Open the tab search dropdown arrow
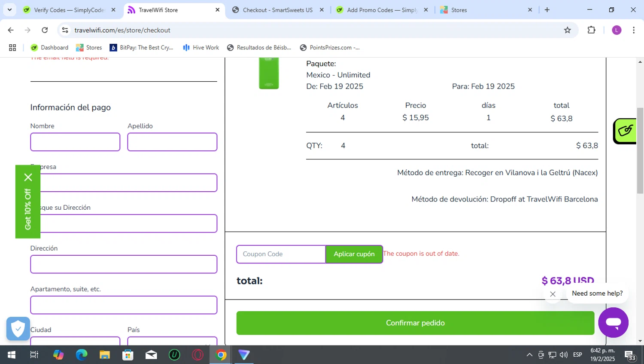This screenshot has width=644, height=364. [x=9, y=9]
